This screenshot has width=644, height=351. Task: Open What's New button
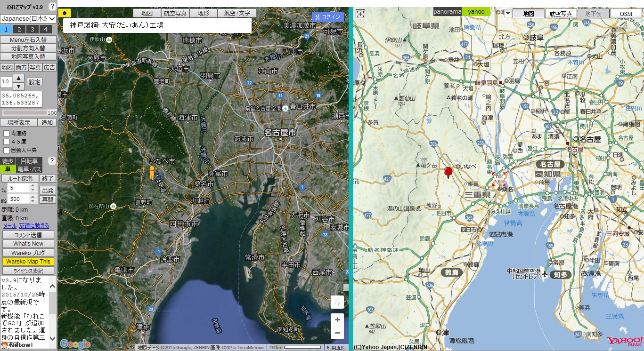[x=28, y=244]
